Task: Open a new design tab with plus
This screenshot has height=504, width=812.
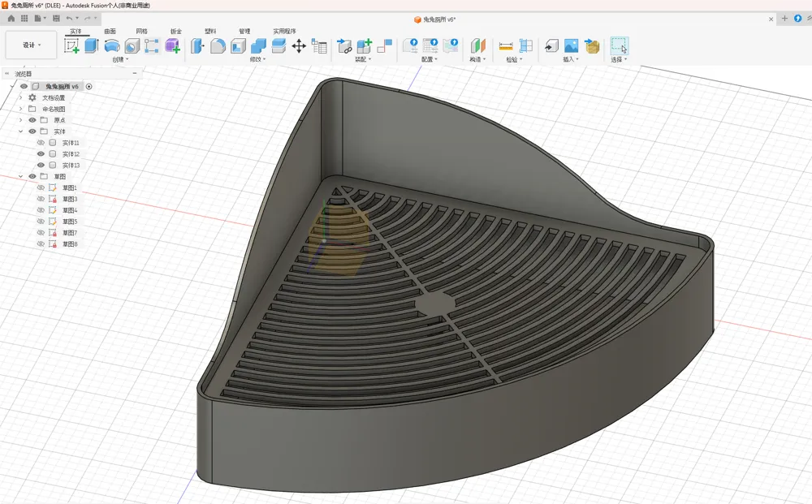Action: click(784, 18)
